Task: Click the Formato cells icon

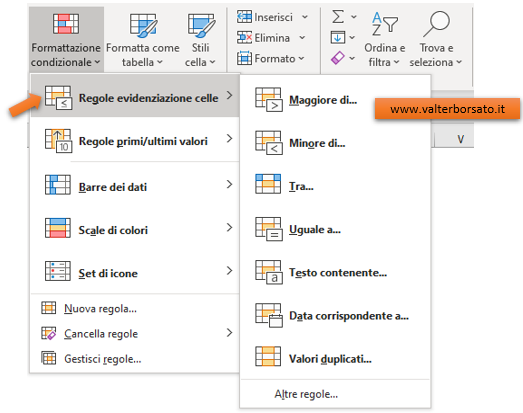Action: (244, 58)
